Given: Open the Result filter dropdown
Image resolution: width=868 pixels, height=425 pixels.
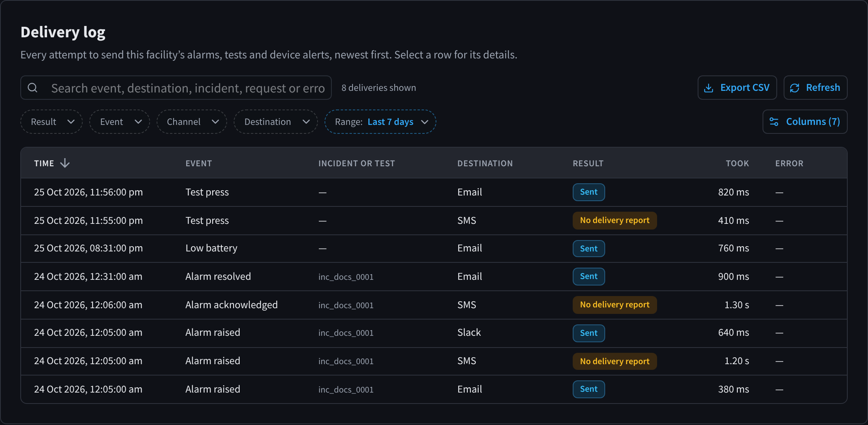Looking at the screenshot, I should tap(52, 122).
